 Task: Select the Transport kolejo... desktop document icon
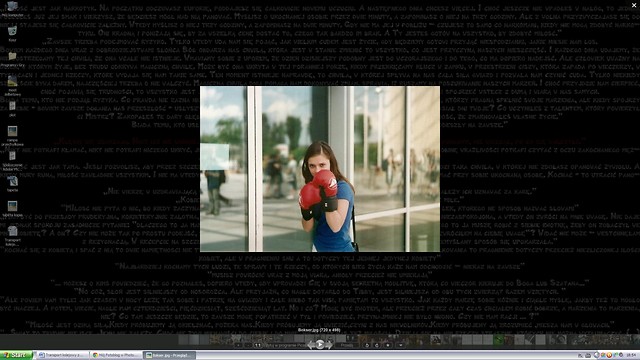coord(12,236)
